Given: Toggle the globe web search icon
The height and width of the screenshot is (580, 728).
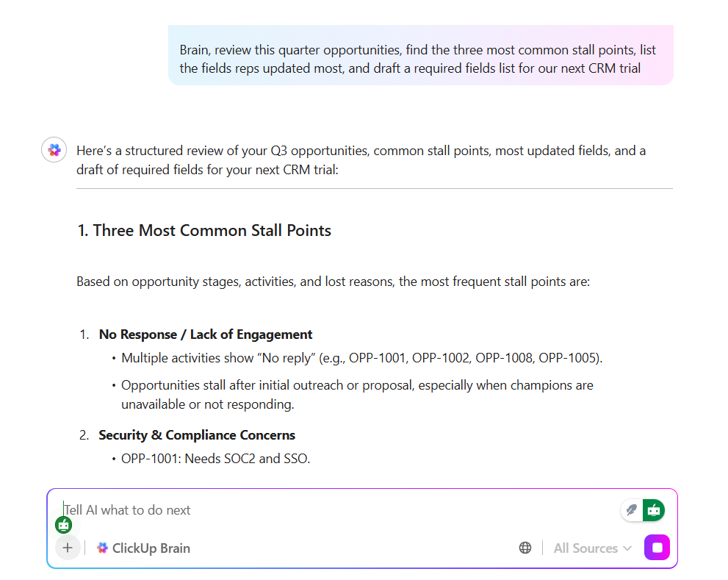Looking at the screenshot, I should point(525,548).
